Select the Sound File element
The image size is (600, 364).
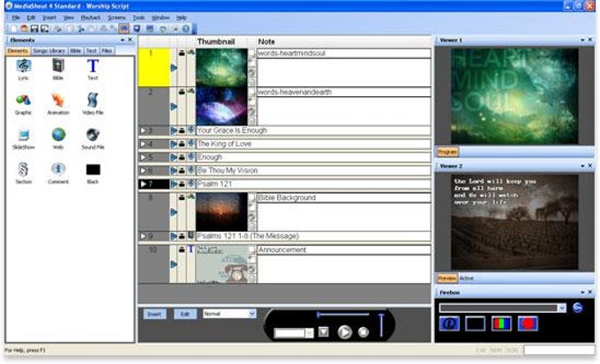tap(93, 136)
